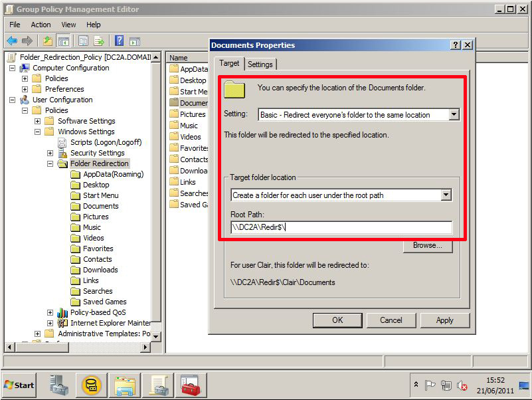Click the Root Path text field
532x400 pixels.
tap(341, 227)
